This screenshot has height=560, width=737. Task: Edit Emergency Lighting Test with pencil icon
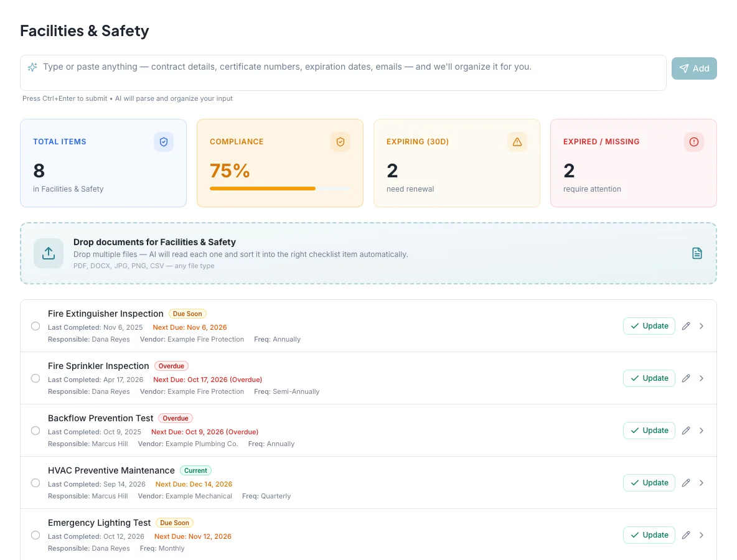(x=686, y=535)
